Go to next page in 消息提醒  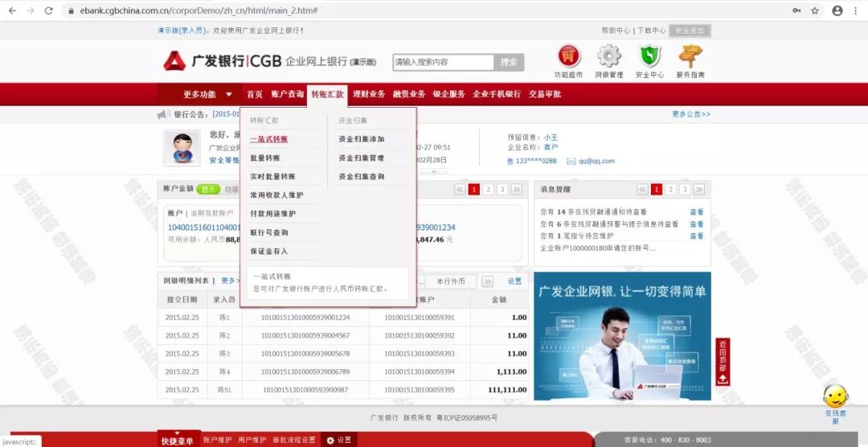point(699,190)
